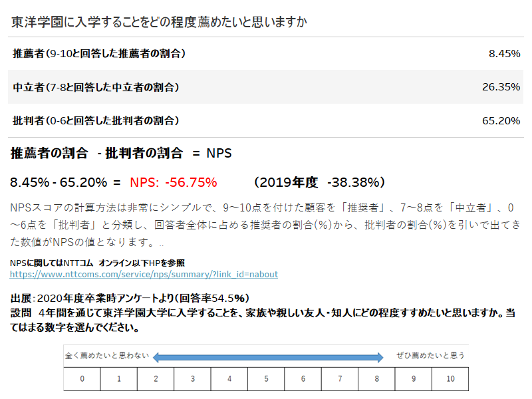
Task: Select score cell 9 on the scale
Action: point(413,378)
